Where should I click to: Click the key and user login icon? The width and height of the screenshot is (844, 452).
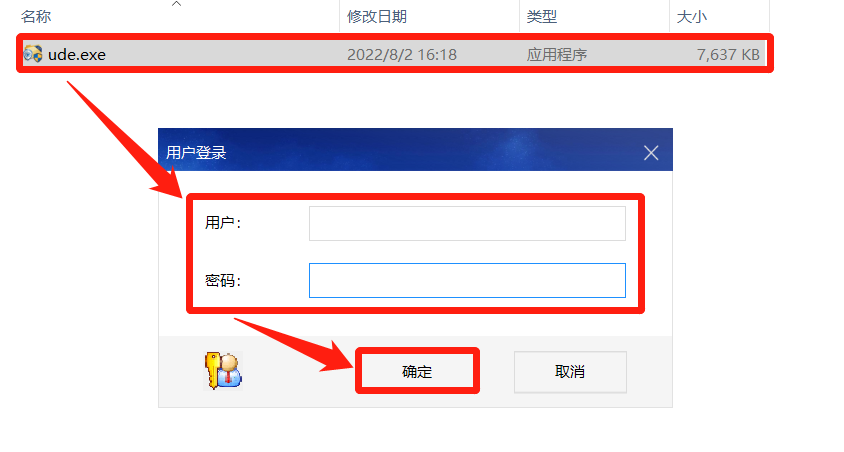click(x=223, y=371)
